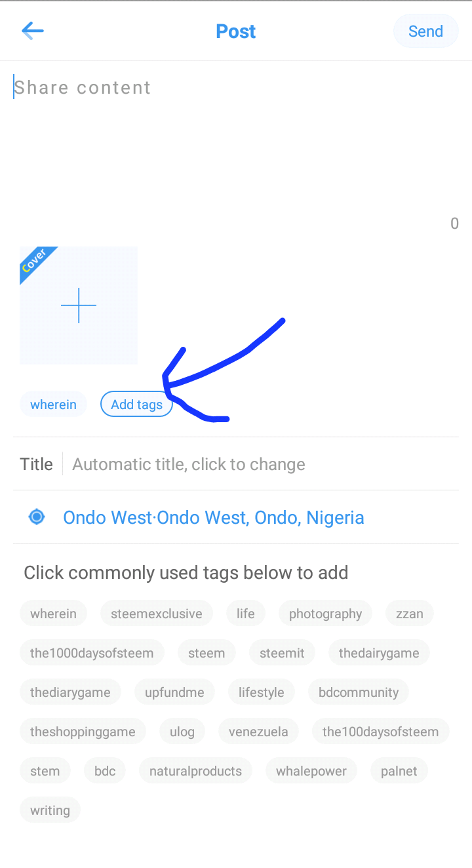This screenshot has width=472, height=868.
Task: Click the location target icon
Action: click(37, 517)
